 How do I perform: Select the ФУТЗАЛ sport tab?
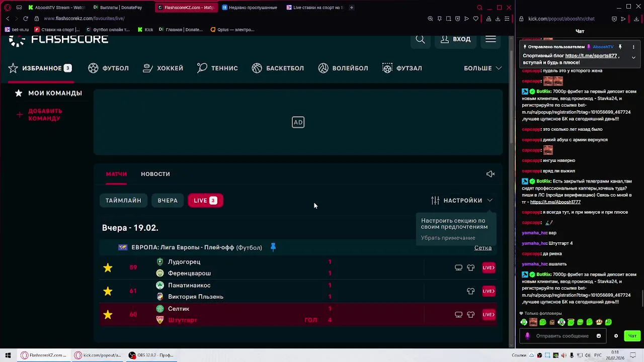click(402, 68)
